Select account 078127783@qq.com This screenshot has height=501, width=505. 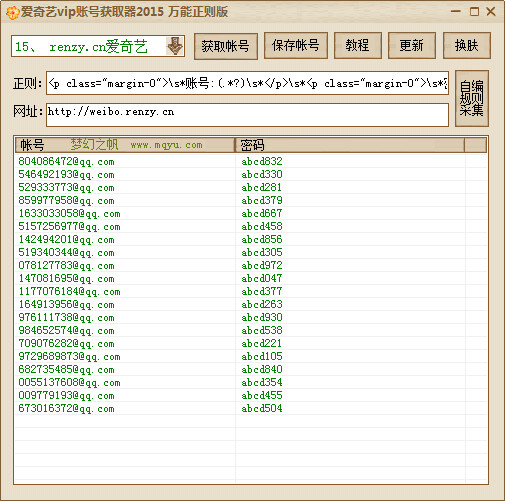pyautogui.click(x=66, y=265)
